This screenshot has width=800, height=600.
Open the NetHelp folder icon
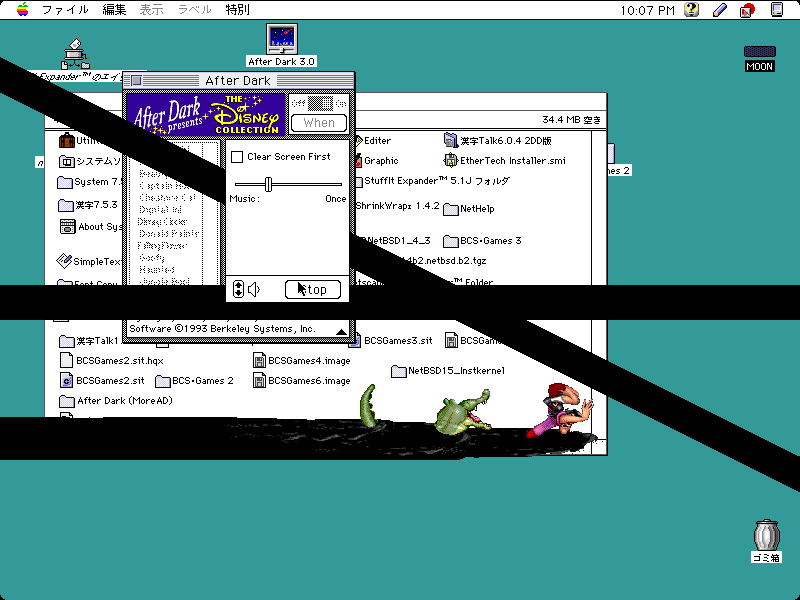point(451,210)
